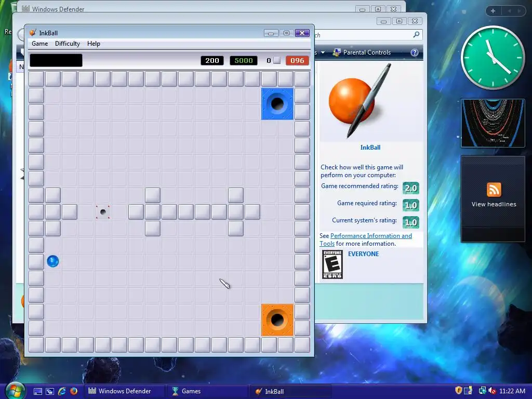The height and width of the screenshot is (399, 532).
Task: Click the security shield tray icon
Action: point(458,391)
